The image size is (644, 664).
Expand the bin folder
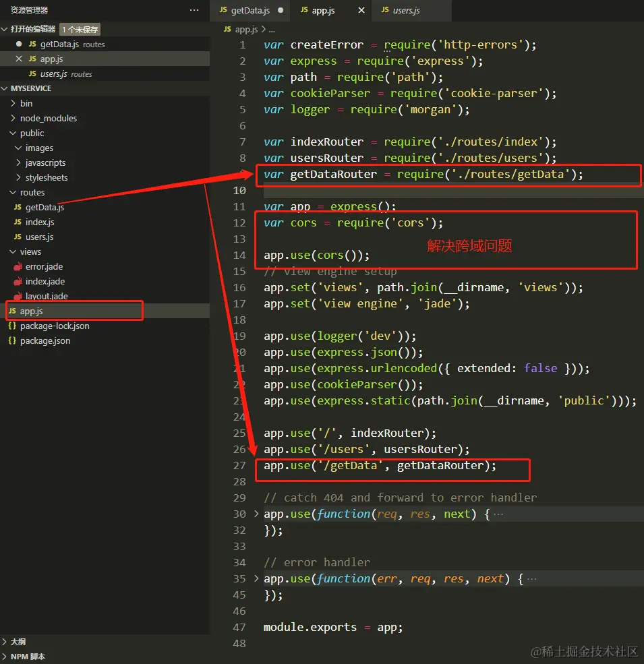coord(13,103)
